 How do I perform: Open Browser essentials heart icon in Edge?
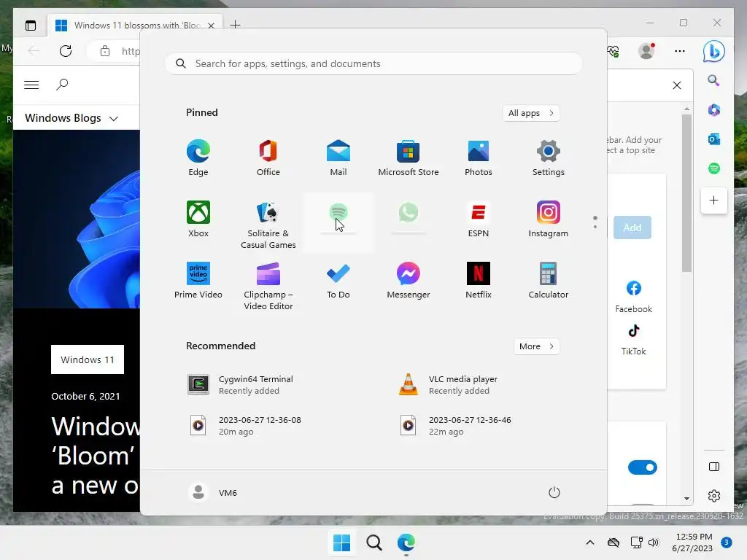(x=613, y=51)
